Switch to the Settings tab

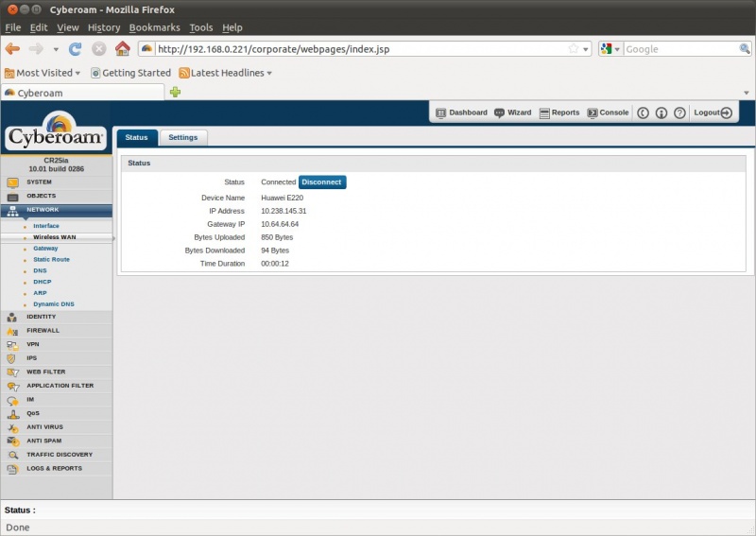183,138
